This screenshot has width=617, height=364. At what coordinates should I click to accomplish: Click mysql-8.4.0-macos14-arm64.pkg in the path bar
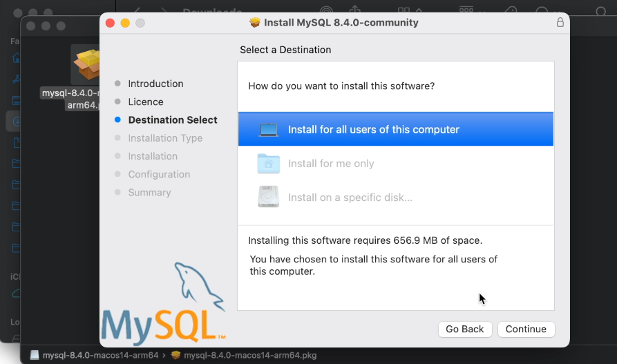point(250,355)
